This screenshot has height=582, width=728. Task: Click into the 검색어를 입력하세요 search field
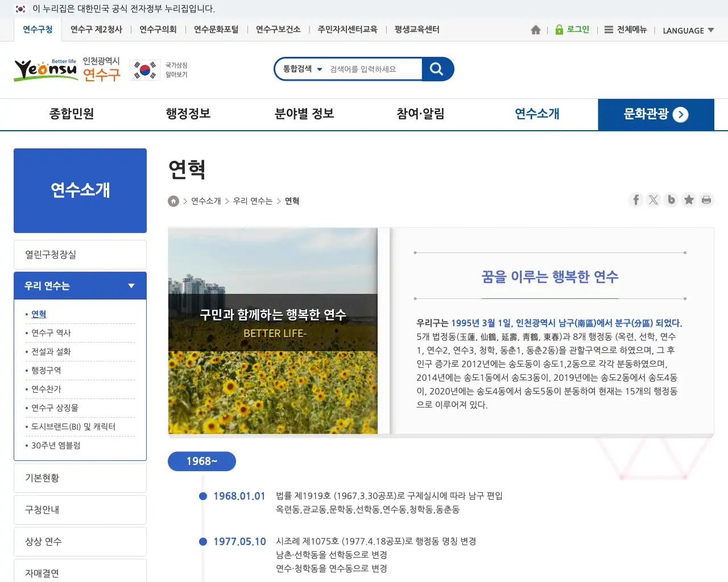pyautogui.click(x=373, y=69)
